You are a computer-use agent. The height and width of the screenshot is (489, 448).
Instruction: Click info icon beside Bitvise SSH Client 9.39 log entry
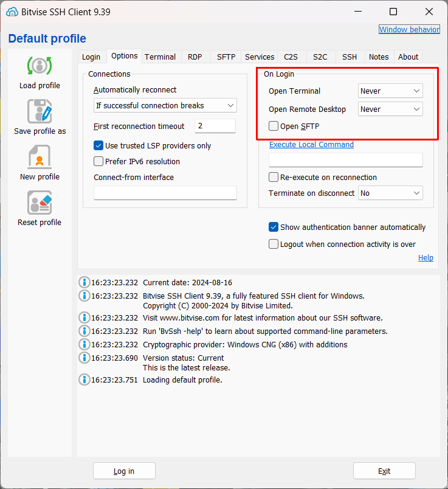pyautogui.click(x=84, y=296)
